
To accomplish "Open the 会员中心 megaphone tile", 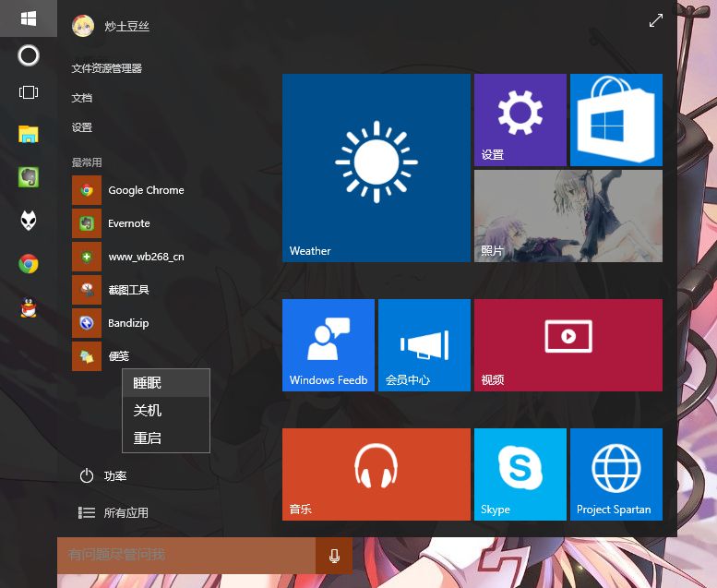I will tap(424, 344).
